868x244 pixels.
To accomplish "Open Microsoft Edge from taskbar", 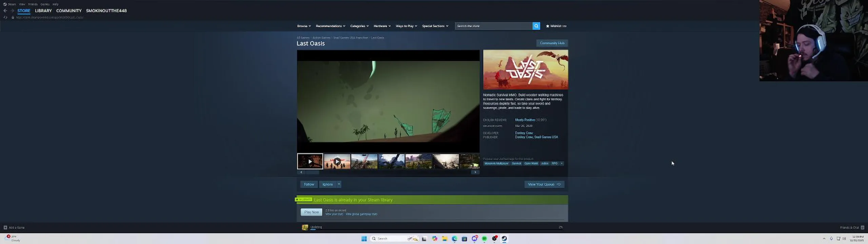I will click(x=454, y=239).
